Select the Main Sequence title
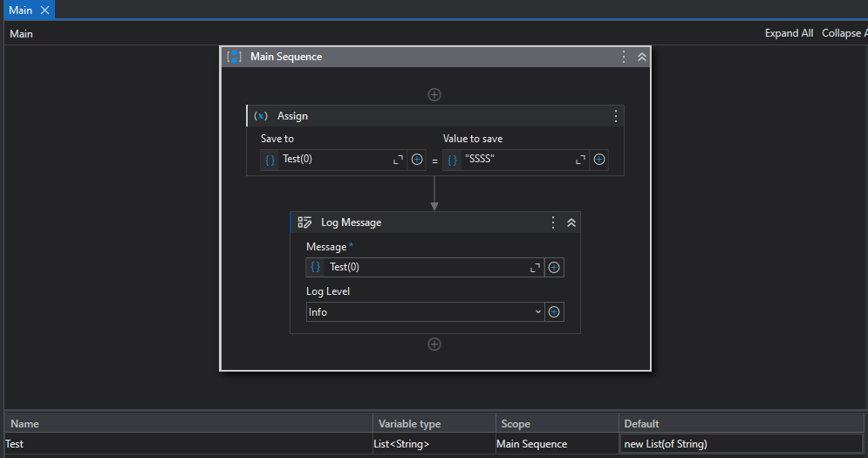This screenshot has height=458, width=868. tap(285, 57)
